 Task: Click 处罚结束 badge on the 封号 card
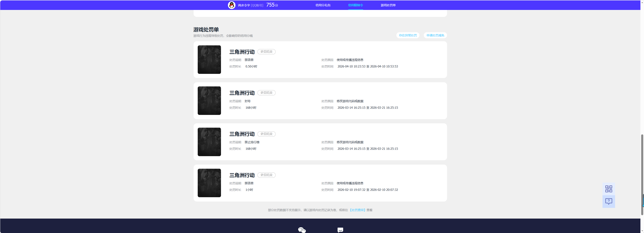[266, 93]
